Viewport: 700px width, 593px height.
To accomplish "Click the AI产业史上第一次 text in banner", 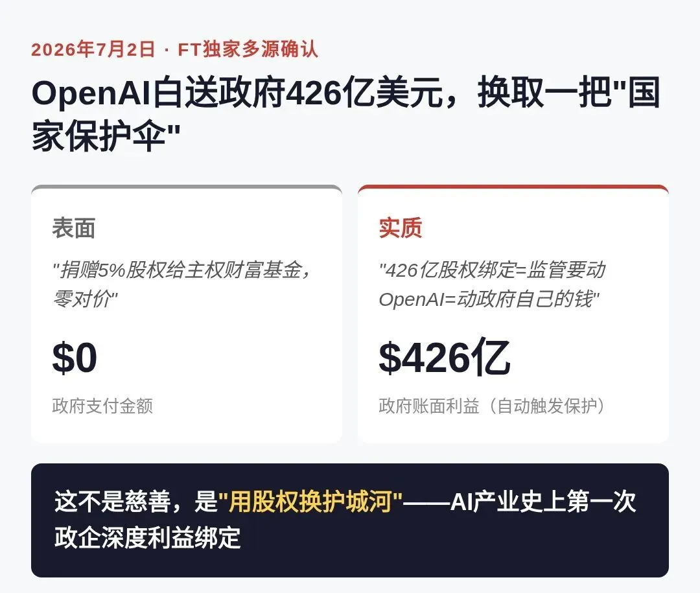I will tap(543, 501).
